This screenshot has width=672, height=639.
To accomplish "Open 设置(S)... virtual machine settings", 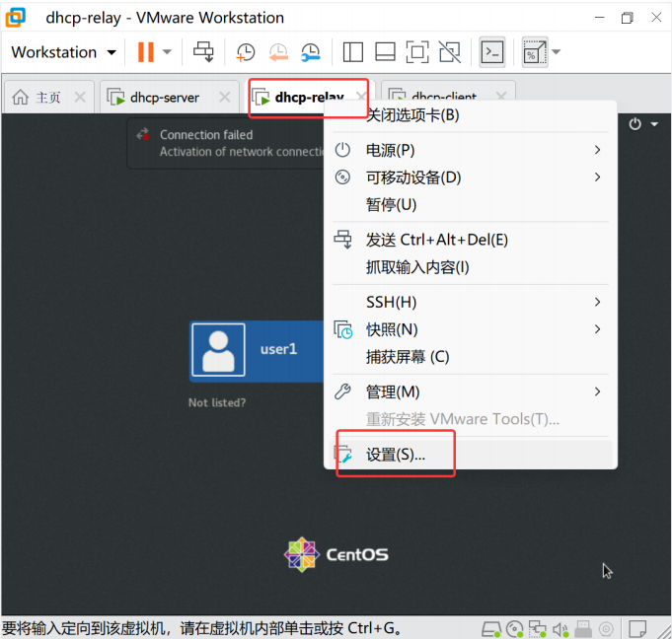I will [471, 455].
